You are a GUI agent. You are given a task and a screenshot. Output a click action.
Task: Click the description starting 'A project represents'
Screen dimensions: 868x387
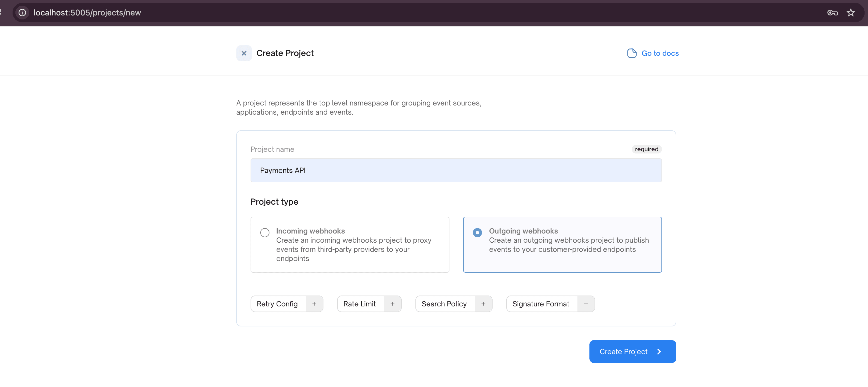[359, 107]
